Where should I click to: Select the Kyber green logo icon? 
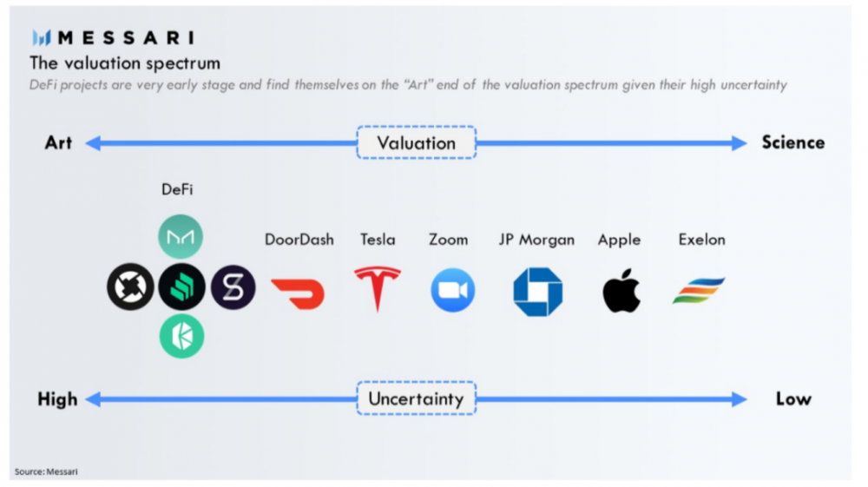tap(181, 336)
